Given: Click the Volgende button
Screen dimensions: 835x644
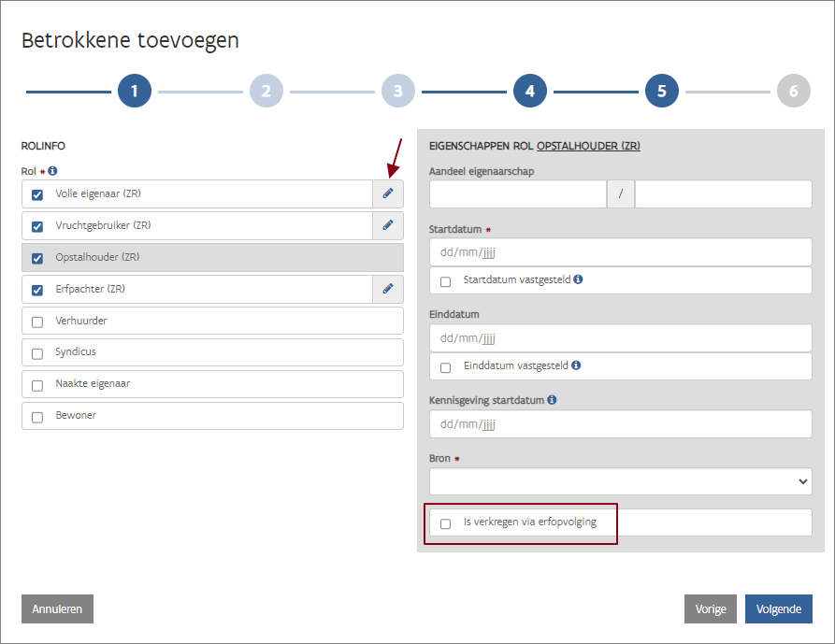Looking at the screenshot, I should 778,608.
